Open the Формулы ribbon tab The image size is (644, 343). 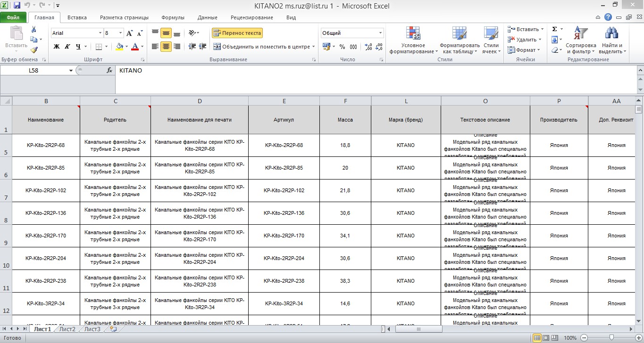[x=173, y=17]
